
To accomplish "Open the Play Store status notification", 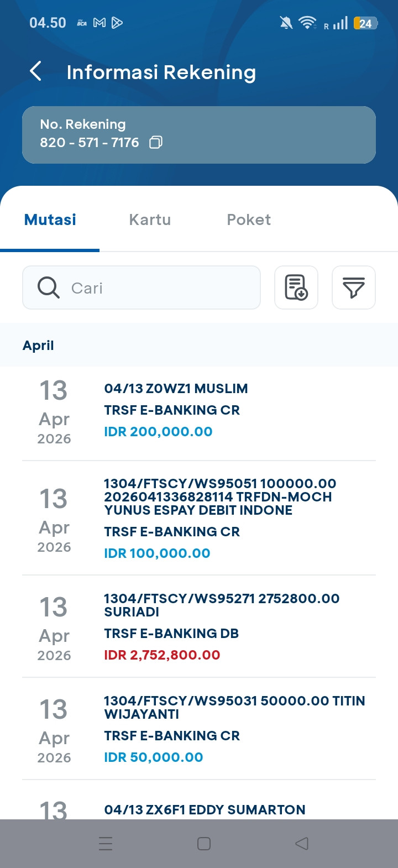I will click(x=117, y=23).
